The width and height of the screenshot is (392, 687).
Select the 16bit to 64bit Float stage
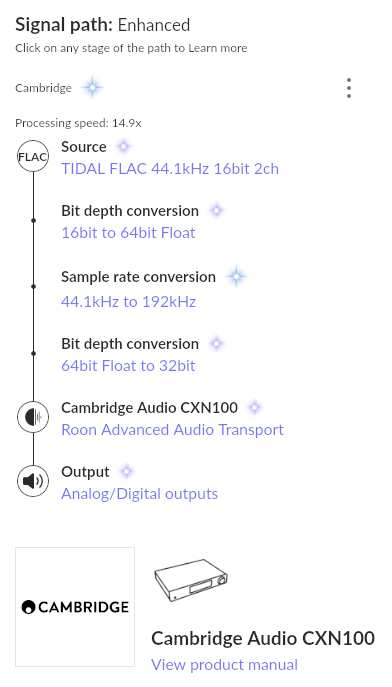[128, 233]
